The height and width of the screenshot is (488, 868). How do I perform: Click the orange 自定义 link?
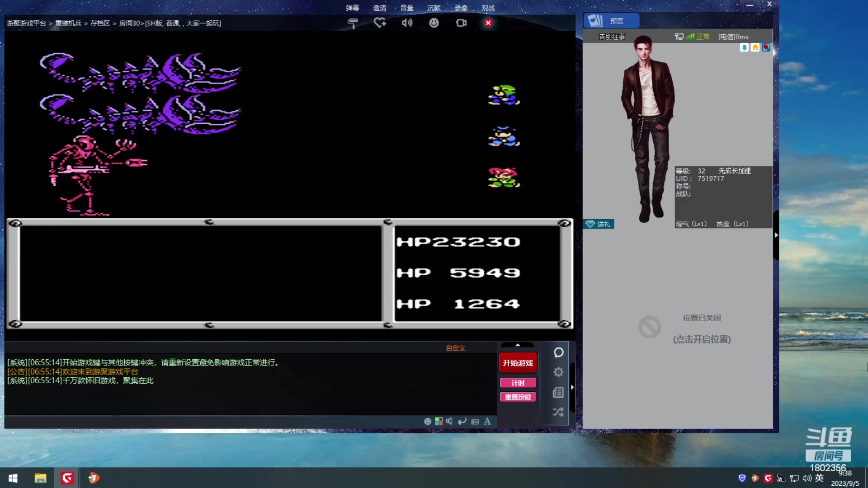click(x=456, y=348)
